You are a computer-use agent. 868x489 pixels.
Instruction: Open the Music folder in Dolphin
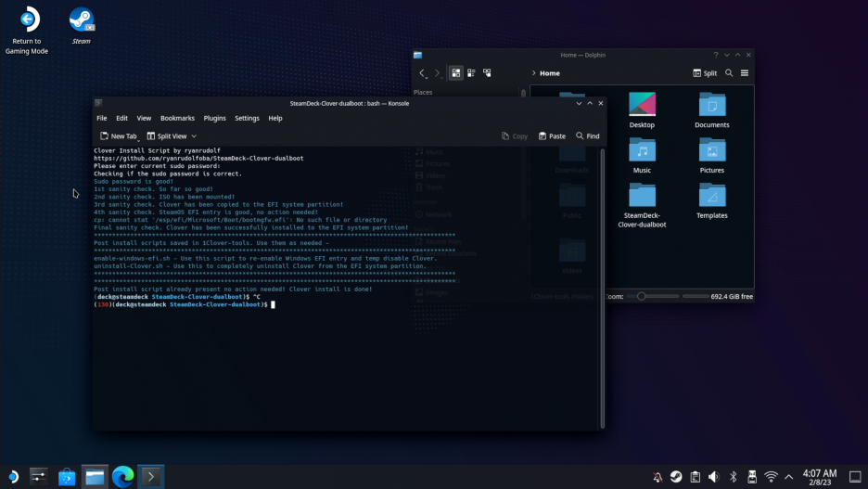tap(642, 156)
